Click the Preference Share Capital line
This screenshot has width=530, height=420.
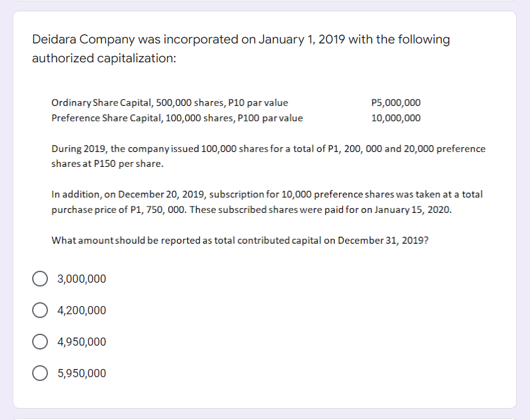click(x=177, y=118)
